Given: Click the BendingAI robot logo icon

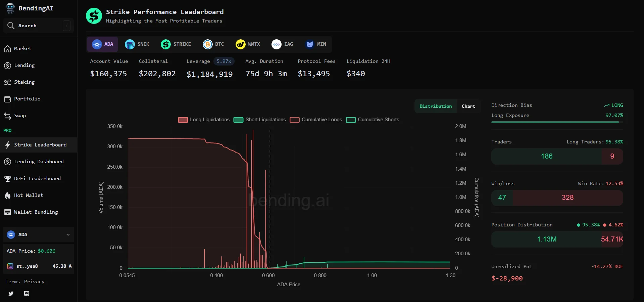Looking at the screenshot, I should [x=10, y=8].
